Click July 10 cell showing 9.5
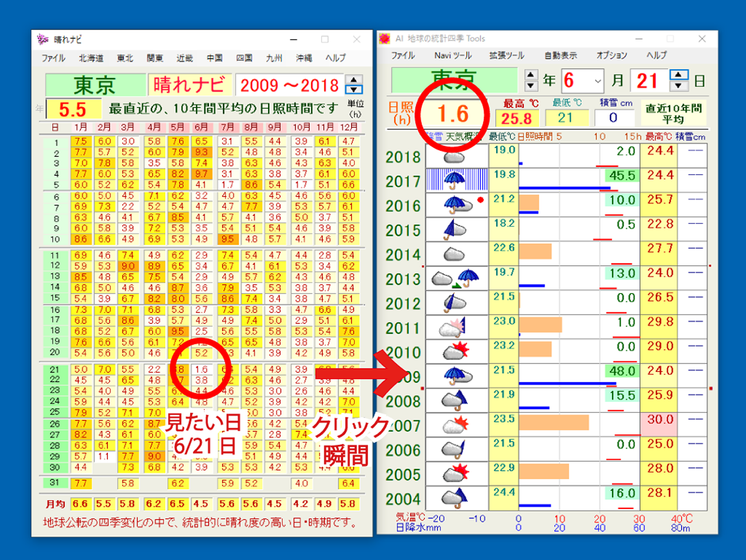This screenshot has width=746, height=560. [228, 238]
